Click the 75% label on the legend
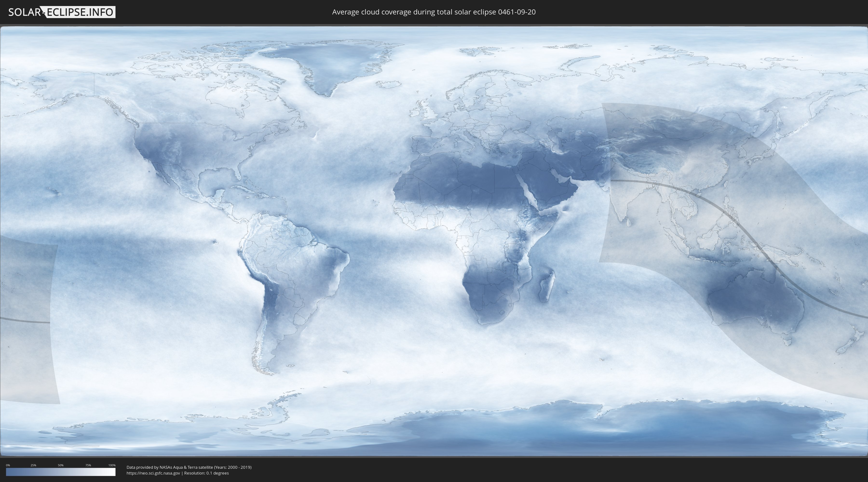Viewport: 868px width, 482px height. tap(88, 465)
